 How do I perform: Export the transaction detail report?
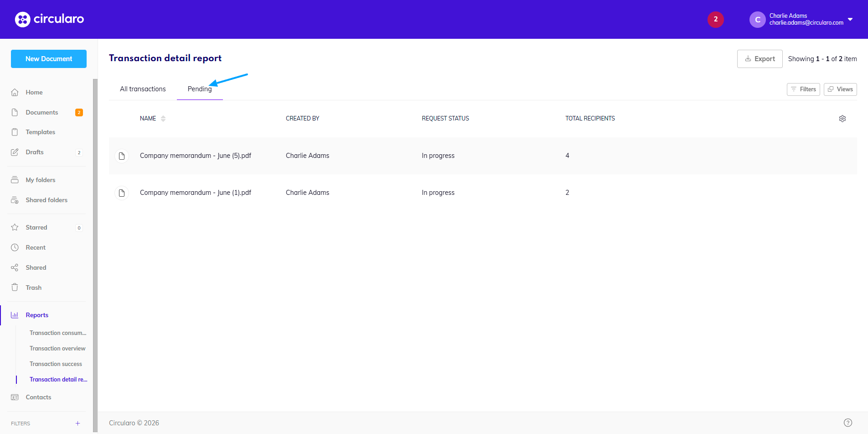[x=759, y=59]
